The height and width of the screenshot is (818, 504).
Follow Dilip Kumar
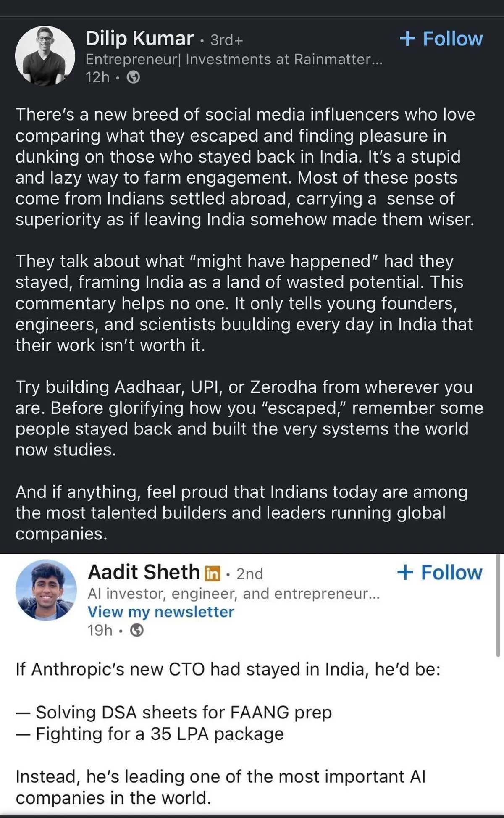click(441, 39)
